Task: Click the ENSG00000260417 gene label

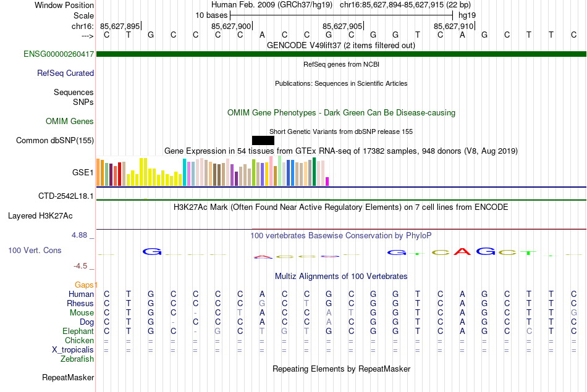Action: click(59, 54)
